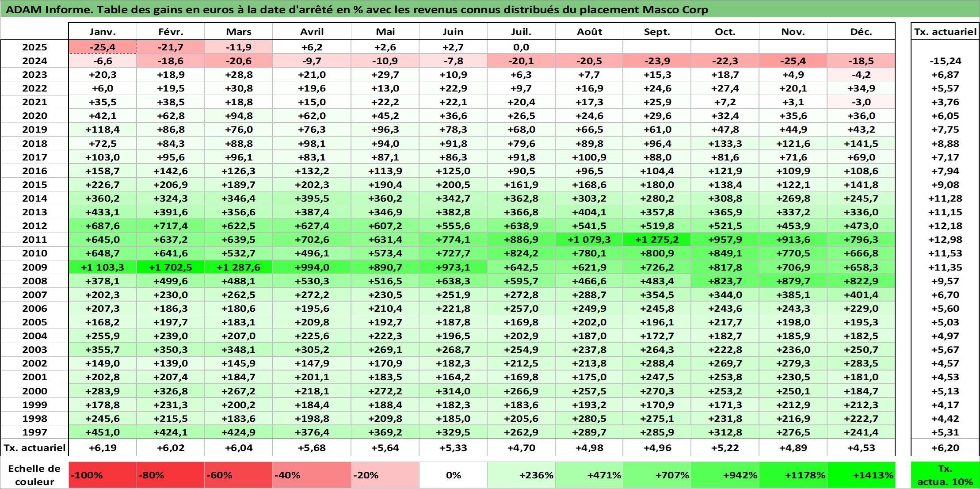
Task: Click cell +451,0 in January 1997
Action: click(x=103, y=432)
